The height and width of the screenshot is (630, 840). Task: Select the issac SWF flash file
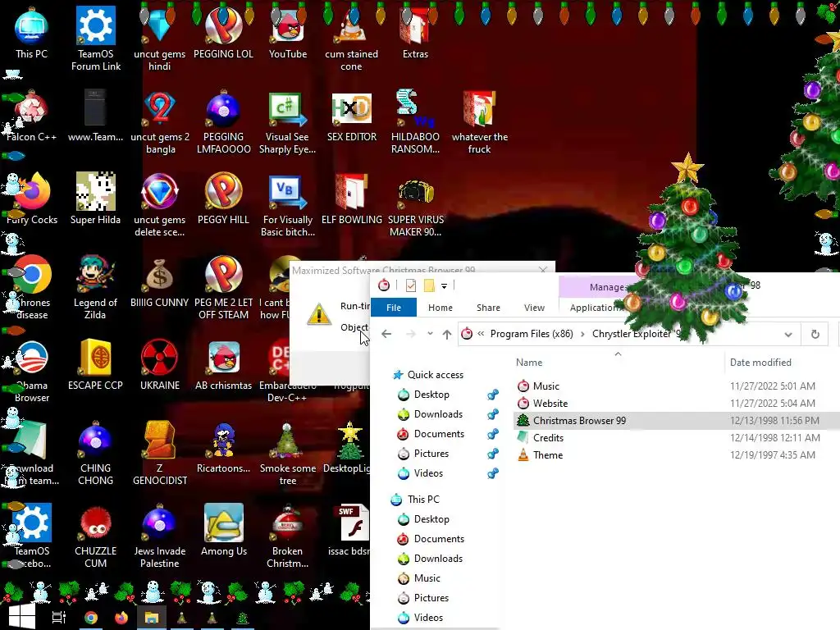(x=349, y=531)
